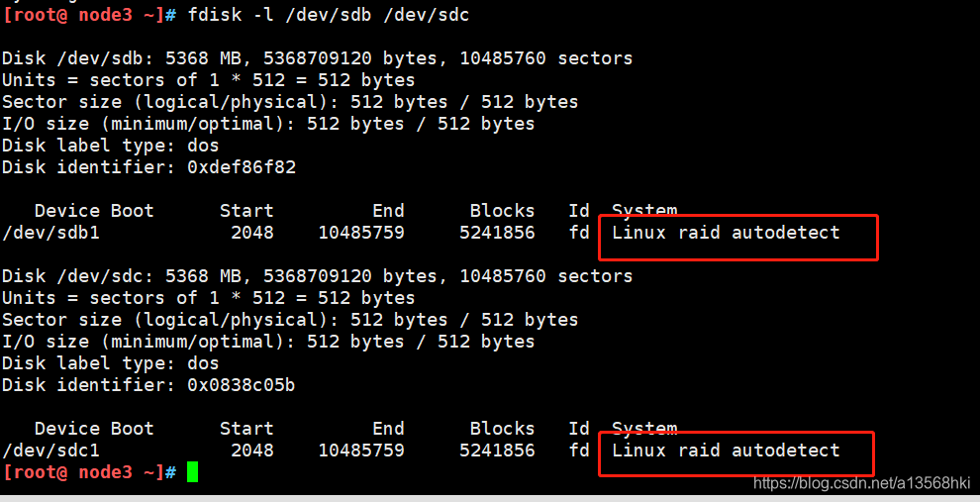The image size is (980, 502).
Task: Click disk identifier 0xdef86f82
Action: [242, 167]
